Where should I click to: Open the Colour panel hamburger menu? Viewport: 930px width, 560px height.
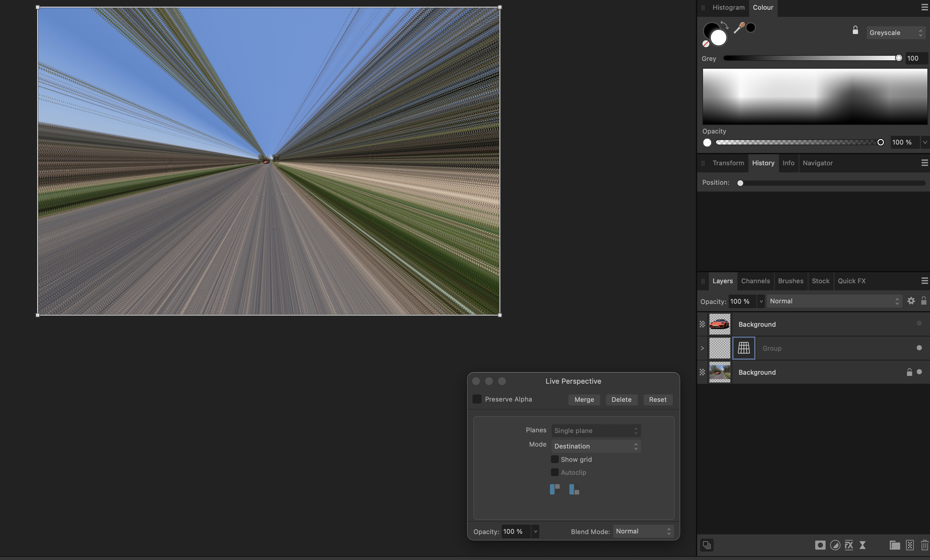coord(924,7)
